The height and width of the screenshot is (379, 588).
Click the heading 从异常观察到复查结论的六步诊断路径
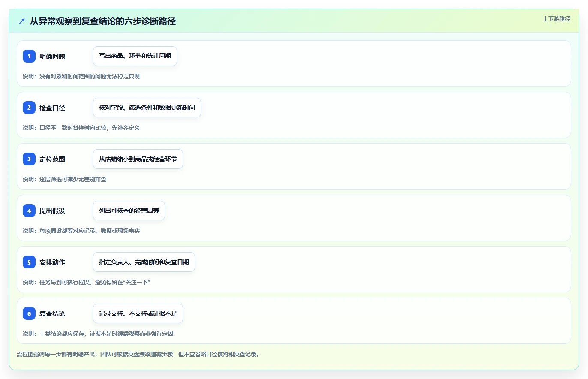pyautogui.click(x=103, y=21)
